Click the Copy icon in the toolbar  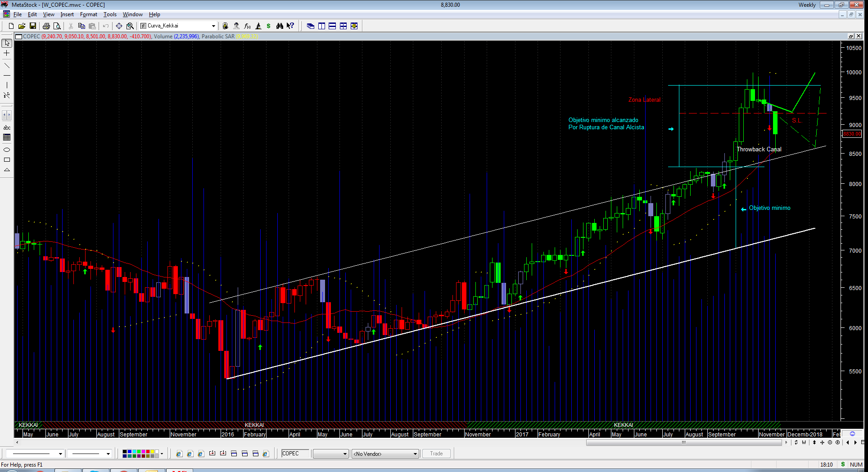pos(81,26)
